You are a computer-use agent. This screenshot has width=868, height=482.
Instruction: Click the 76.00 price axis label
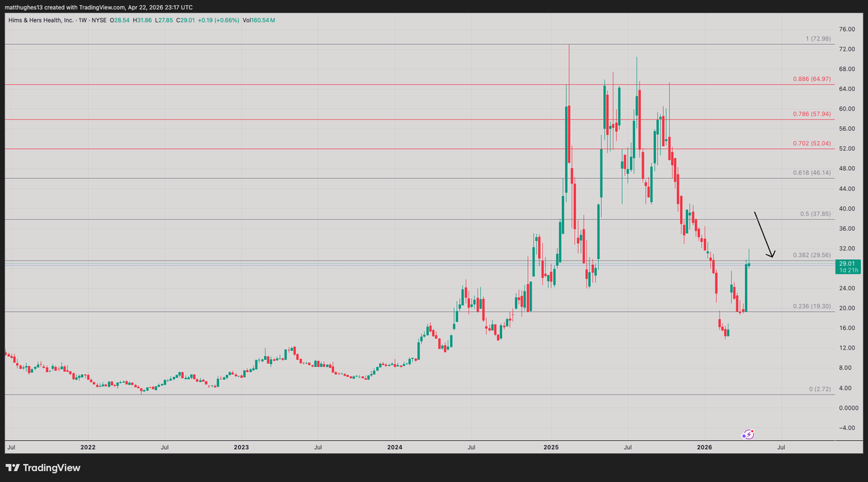(847, 30)
